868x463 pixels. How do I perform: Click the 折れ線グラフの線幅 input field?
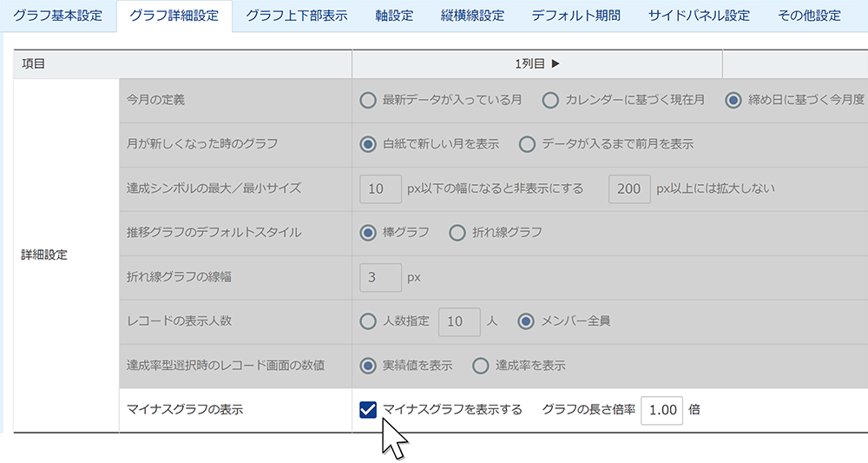click(380, 277)
